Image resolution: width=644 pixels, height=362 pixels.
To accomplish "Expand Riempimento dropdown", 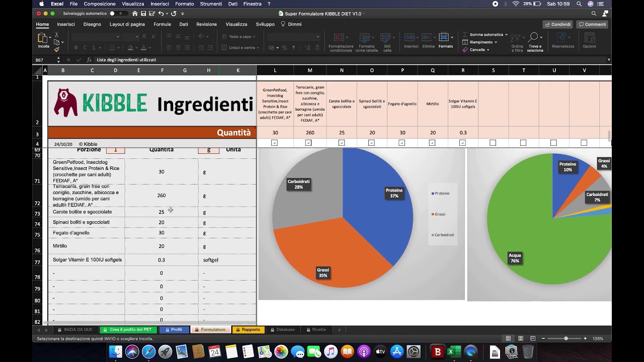I will pyautogui.click(x=496, y=42).
